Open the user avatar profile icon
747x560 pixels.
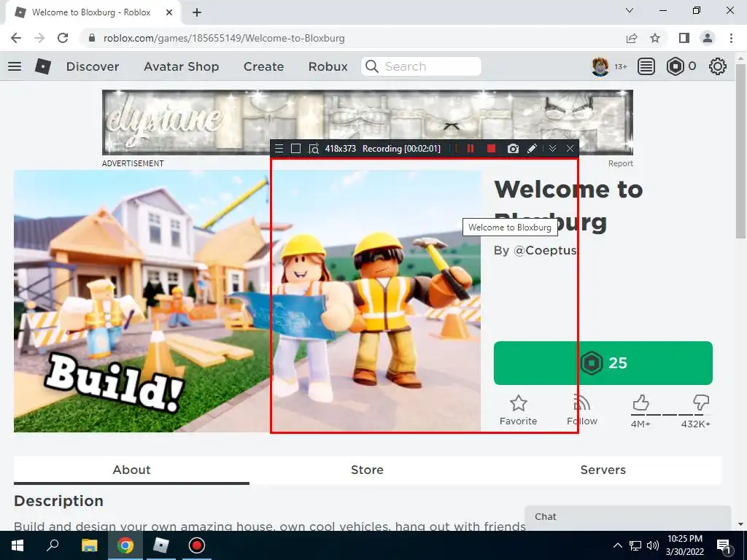(x=600, y=66)
